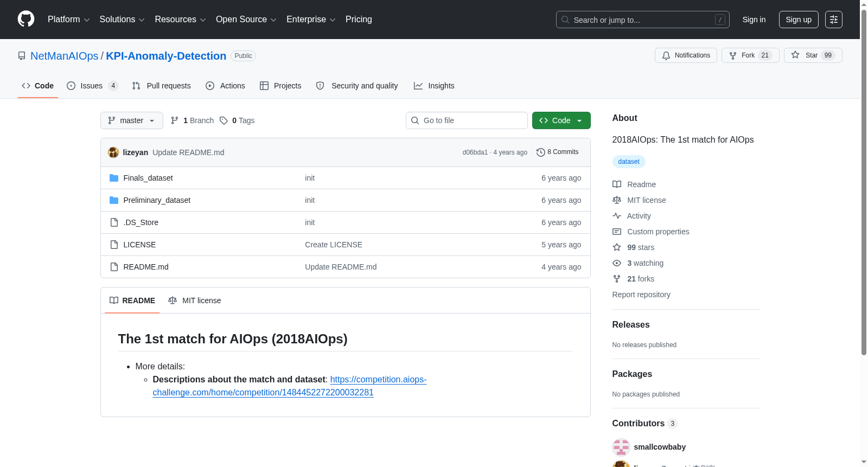This screenshot has width=868, height=467.
Task: Select the README tab in file viewer
Action: pyautogui.click(x=132, y=300)
